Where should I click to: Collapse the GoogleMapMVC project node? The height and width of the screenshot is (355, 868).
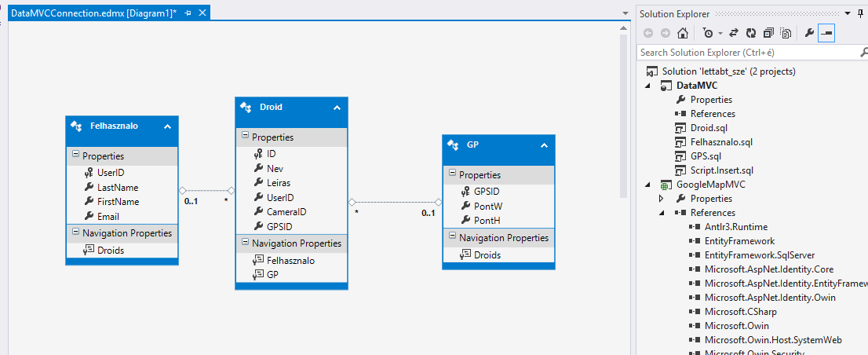[x=647, y=185]
